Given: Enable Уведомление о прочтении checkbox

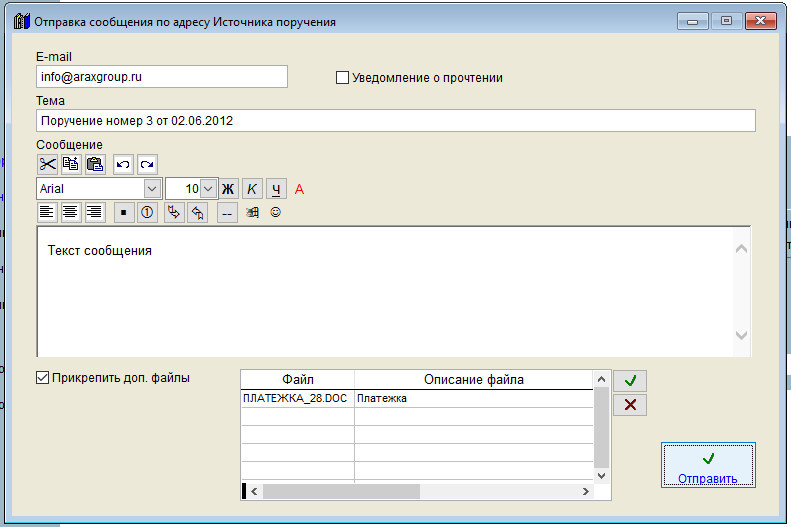Looking at the screenshot, I should pos(342,78).
